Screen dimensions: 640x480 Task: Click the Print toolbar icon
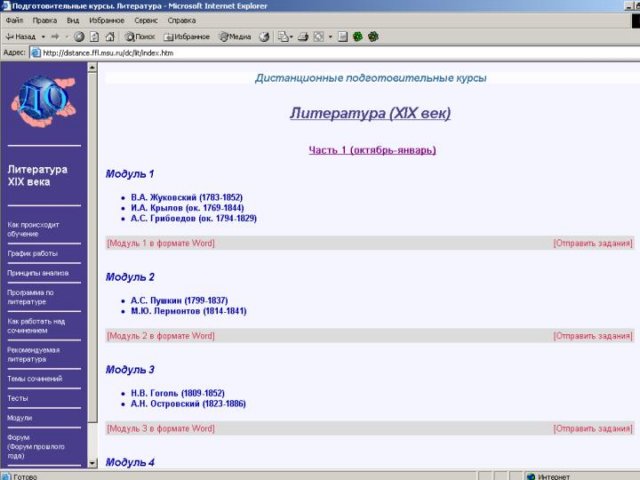pyautogui.click(x=303, y=37)
